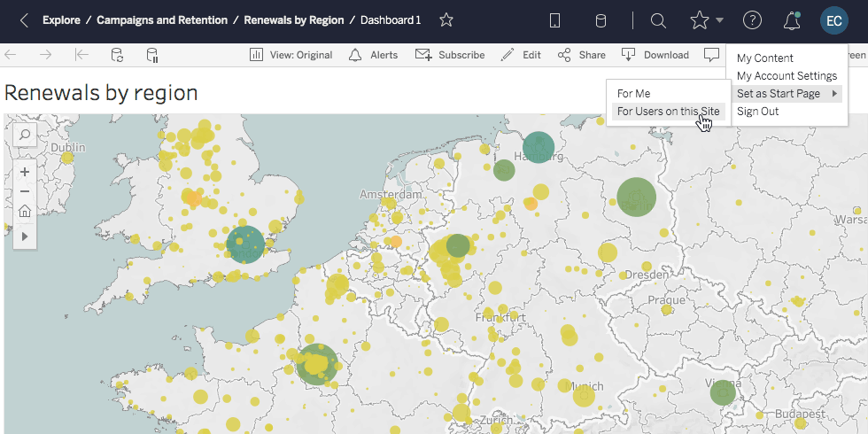This screenshot has width=868, height=434.
Task: Go to Campaigns and Retention breadcrumb
Action: [161, 20]
